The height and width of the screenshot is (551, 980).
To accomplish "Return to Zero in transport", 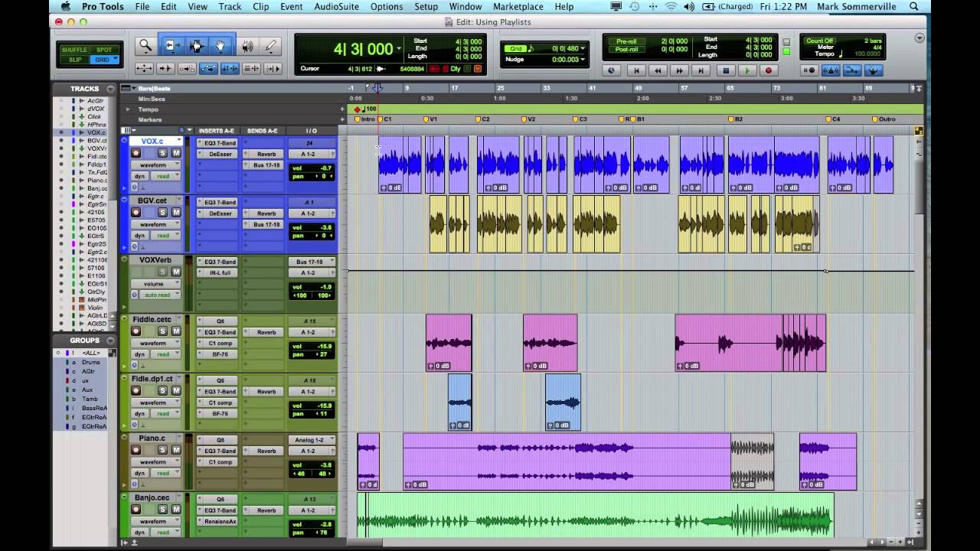I will pyautogui.click(x=635, y=70).
